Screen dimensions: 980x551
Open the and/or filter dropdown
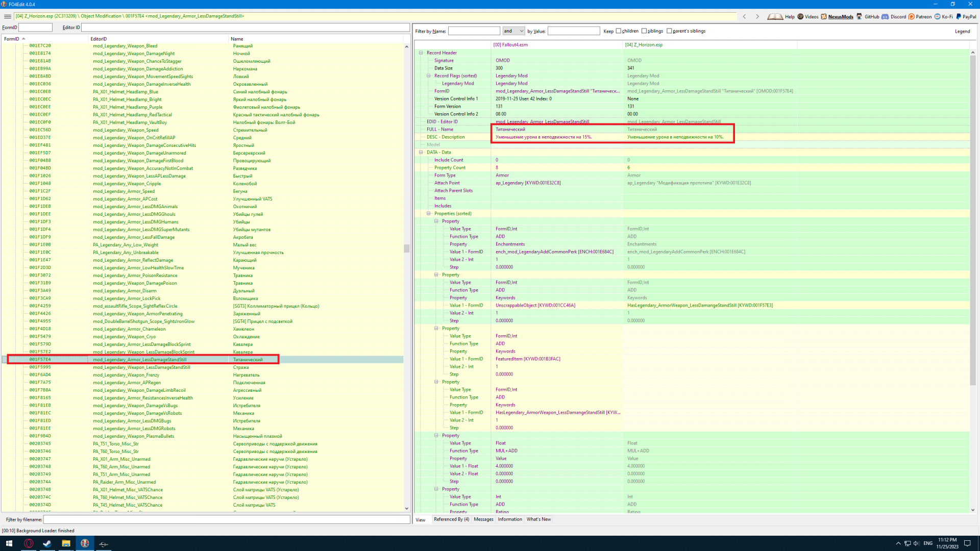(513, 31)
